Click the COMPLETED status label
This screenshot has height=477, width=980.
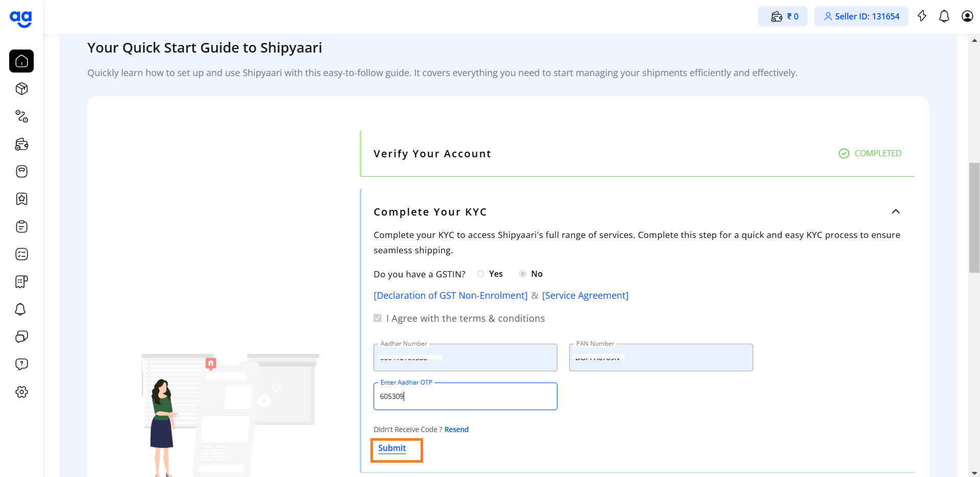click(x=878, y=153)
